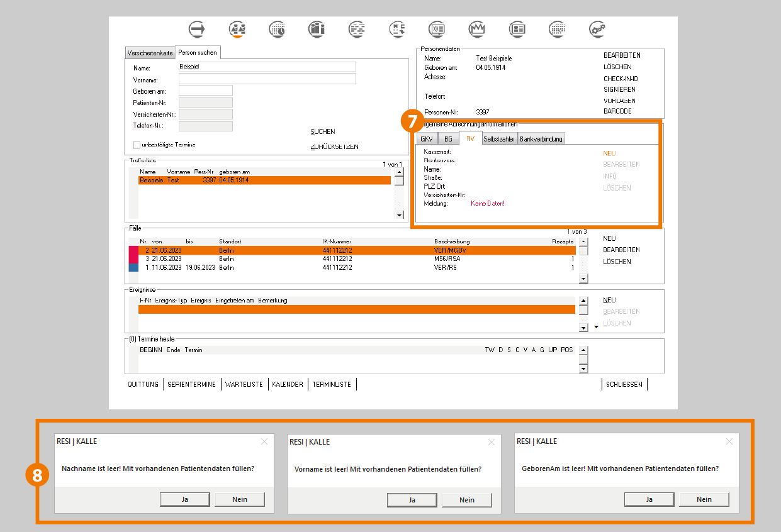Expand the Ereignisse dropdown triangle
781x532 pixels.
click(596, 328)
